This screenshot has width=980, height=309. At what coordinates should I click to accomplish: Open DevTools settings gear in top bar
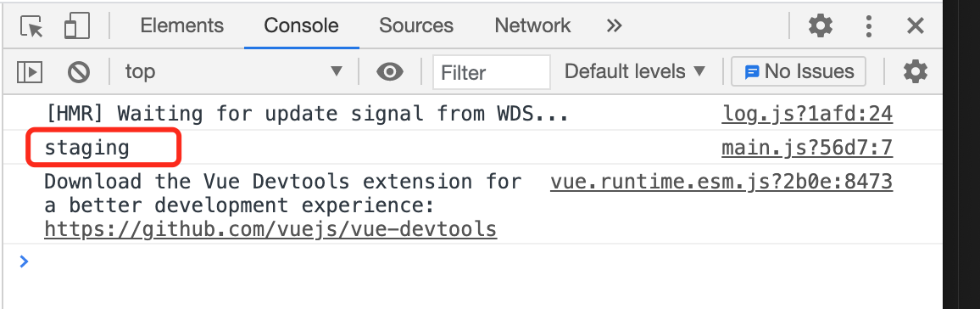(x=821, y=25)
